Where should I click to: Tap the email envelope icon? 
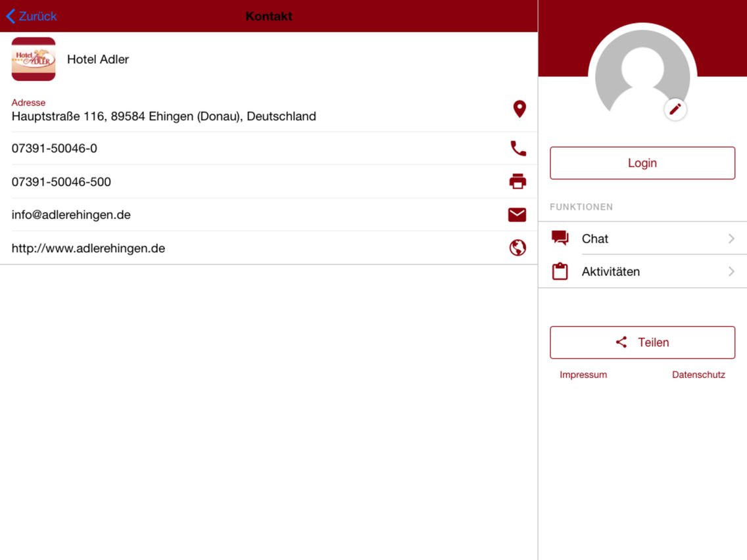coord(518,215)
